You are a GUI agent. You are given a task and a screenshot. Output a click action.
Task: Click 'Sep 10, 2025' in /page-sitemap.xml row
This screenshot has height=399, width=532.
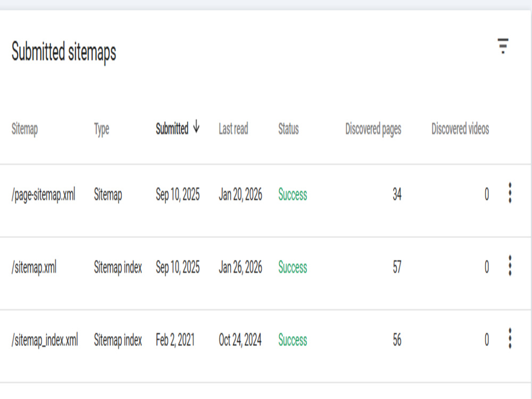pyautogui.click(x=178, y=195)
